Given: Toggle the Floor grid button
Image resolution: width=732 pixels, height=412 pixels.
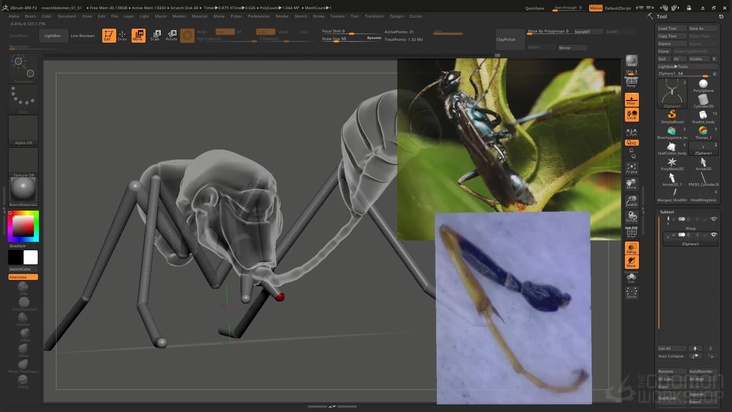Looking at the screenshot, I should point(632,100).
